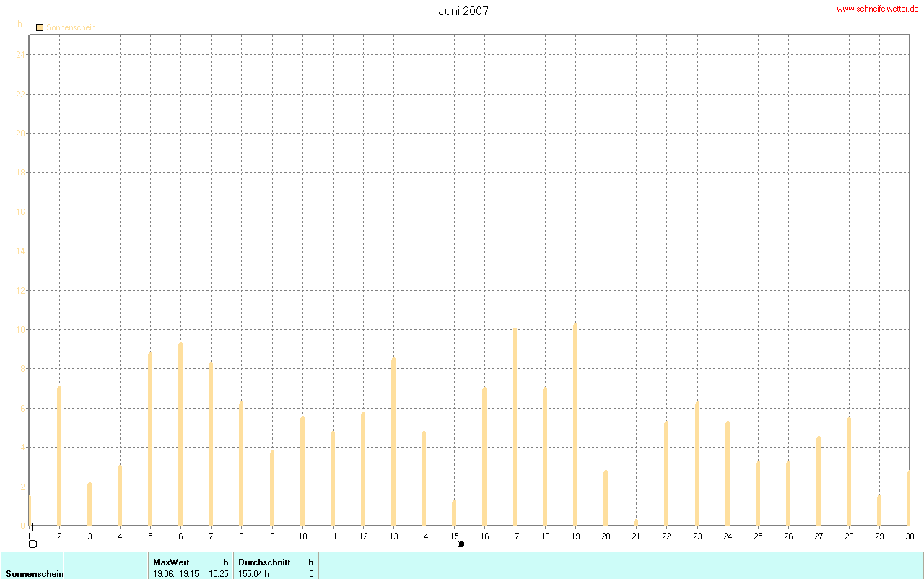Click the sunshine bar for day 5
Screen dimensions: 924x579
click(x=150, y=439)
